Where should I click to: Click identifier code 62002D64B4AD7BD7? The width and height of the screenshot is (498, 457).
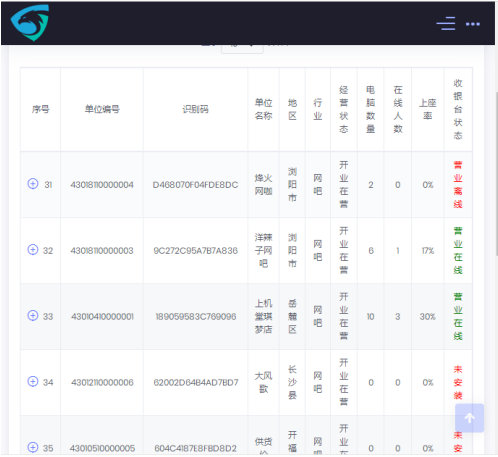196,382
